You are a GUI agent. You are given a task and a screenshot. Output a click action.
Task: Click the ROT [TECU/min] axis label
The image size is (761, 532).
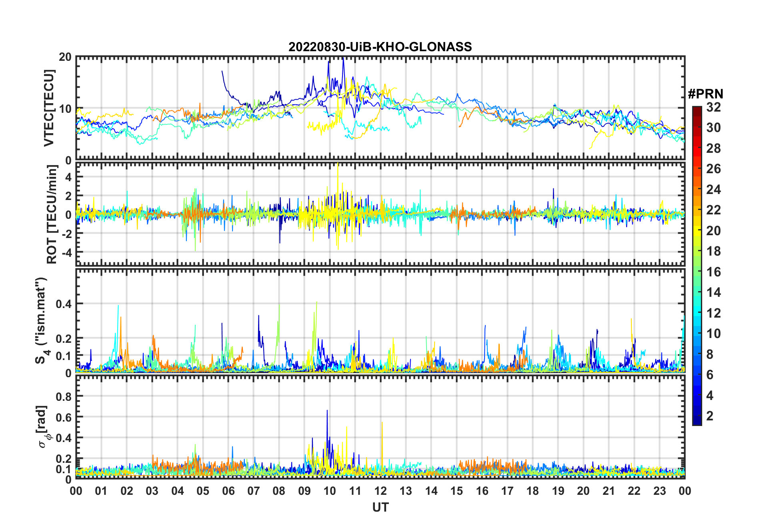click(52, 214)
